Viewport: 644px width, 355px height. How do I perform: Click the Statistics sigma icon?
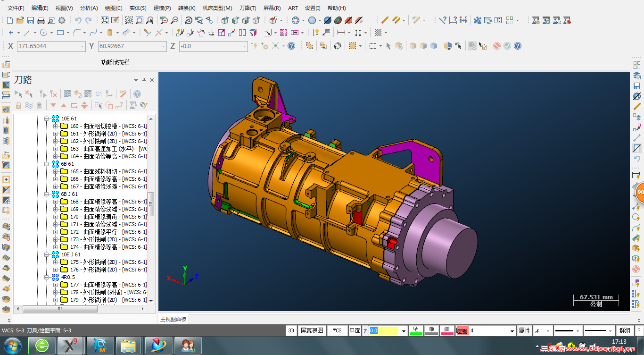coord(498,20)
